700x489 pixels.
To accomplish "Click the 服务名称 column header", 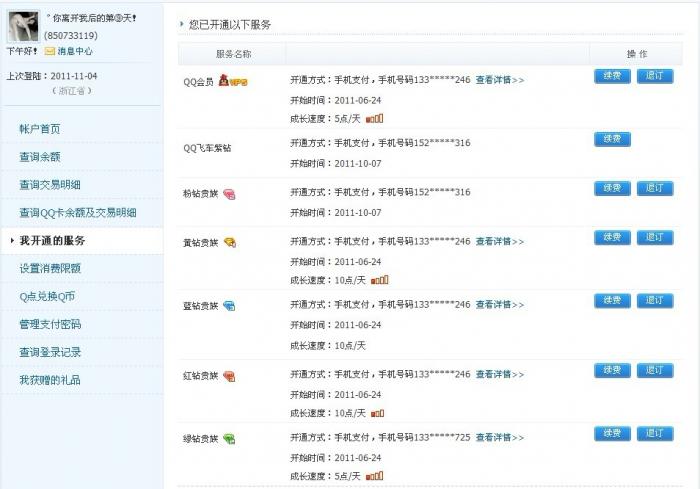I will [233, 54].
